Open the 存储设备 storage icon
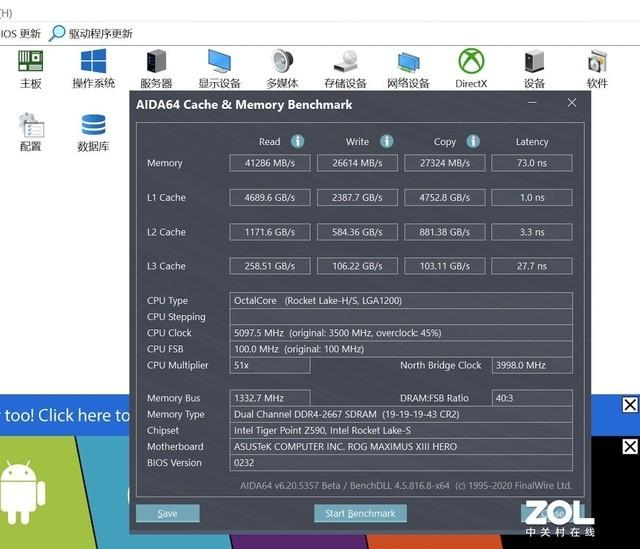The height and width of the screenshot is (549, 640). tap(346, 61)
